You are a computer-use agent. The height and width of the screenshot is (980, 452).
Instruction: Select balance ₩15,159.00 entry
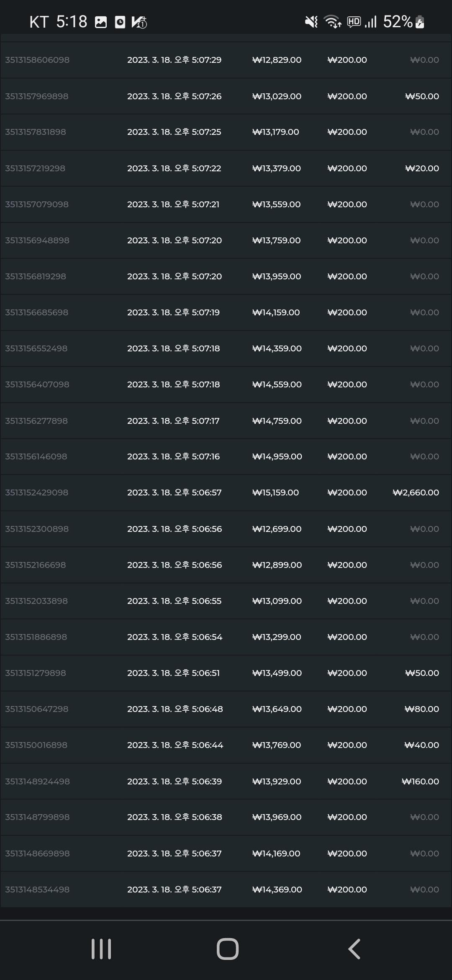[x=275, y=493]
